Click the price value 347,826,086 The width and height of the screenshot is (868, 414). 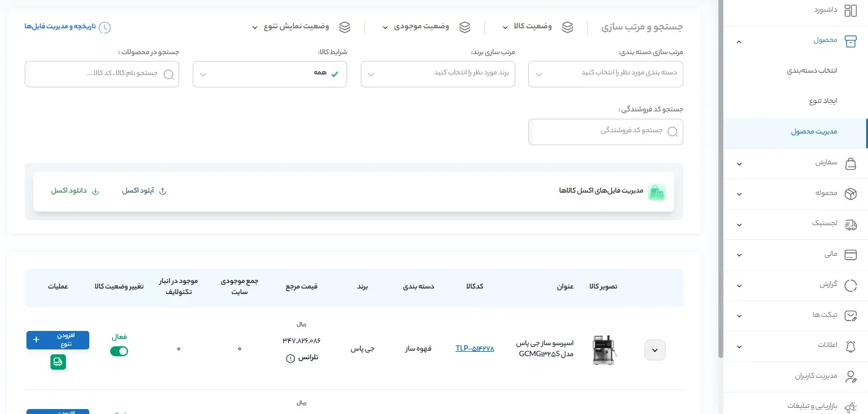click(x=302, y=340)
